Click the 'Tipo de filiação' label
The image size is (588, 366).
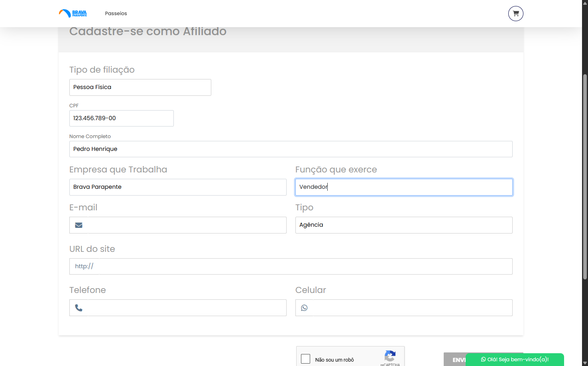pyautogui.click(x=102, y=70)
